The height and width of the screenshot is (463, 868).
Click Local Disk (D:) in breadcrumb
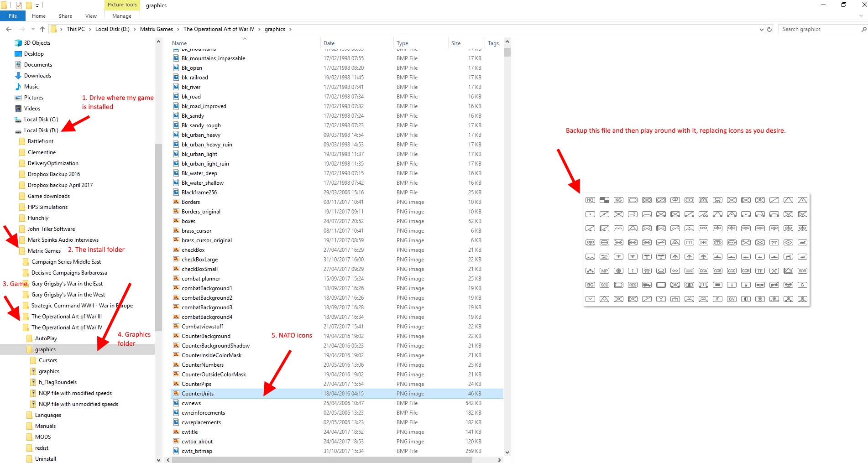tap(112, 29)
